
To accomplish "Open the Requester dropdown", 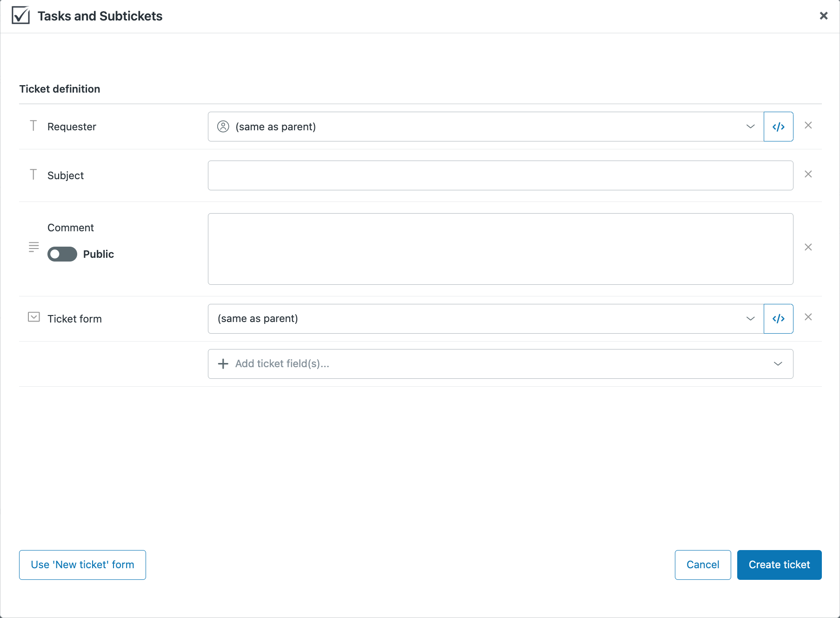I will point(486,127).
